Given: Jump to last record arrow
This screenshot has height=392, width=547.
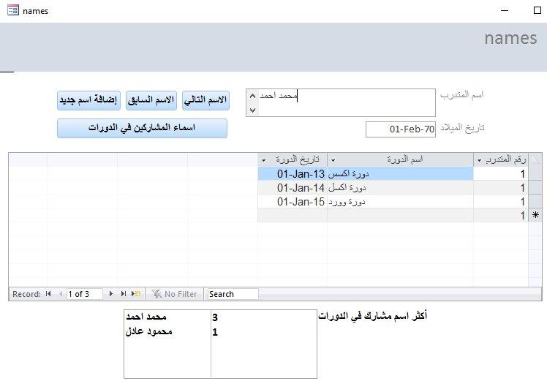Looking at the screenshot, I should pos(123,294).
